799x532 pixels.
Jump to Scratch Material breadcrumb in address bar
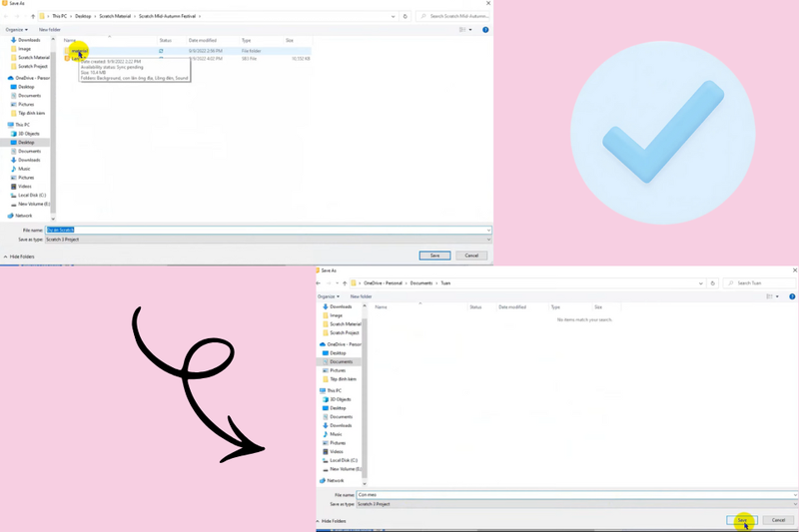pyautogui.click(x=115, y=16)
